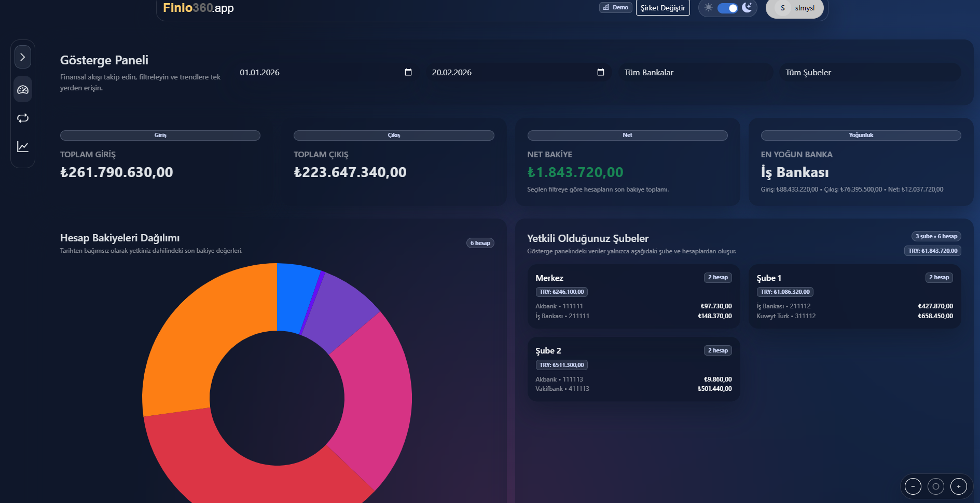This screenshot has height=503, width=980.
Task: Open the trend chart icon in sidebar
Action: tap(23, 147)
